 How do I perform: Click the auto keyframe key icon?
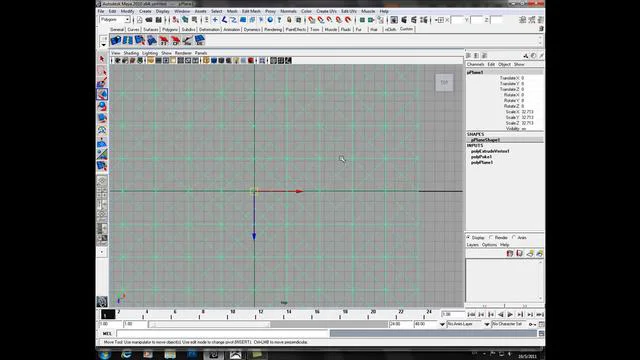click(x=532, y=324)
